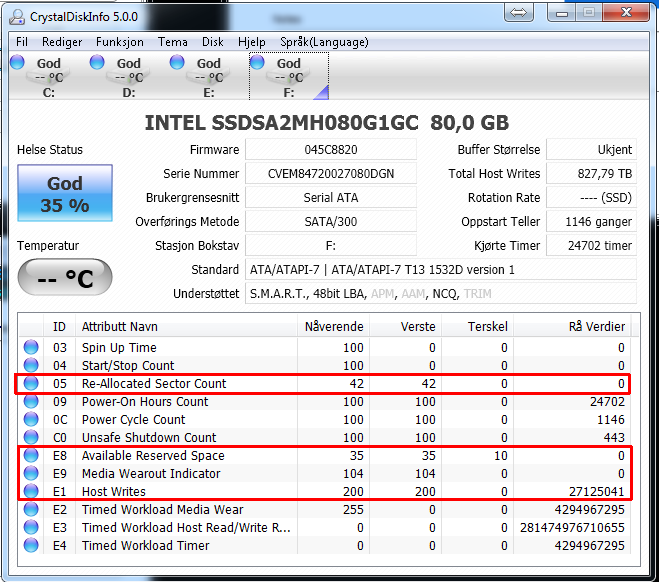This screenshot has width=659, height=582.
Task: Select the D: drive status orb
Action: pyautogui.click(x=97, y=62)
